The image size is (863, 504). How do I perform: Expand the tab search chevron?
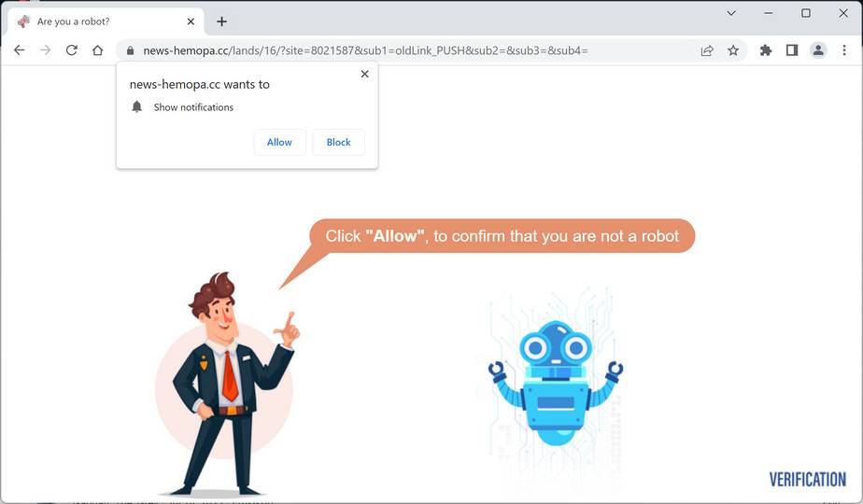point(731,13)
